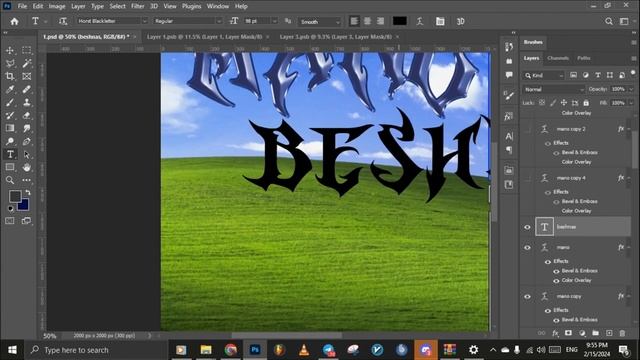The height and width of the screenshot is (360, 640).
Task: Hide Color Overlay on mano layer
Action: click(556, 281)
